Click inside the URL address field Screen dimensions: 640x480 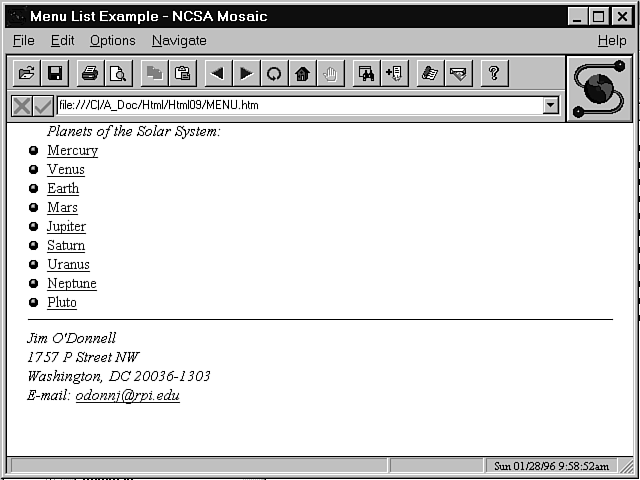300,105
